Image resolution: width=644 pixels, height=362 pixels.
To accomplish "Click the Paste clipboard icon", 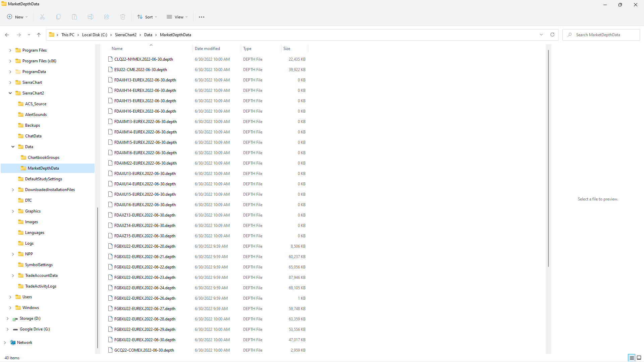I will (x=74, y=17).
